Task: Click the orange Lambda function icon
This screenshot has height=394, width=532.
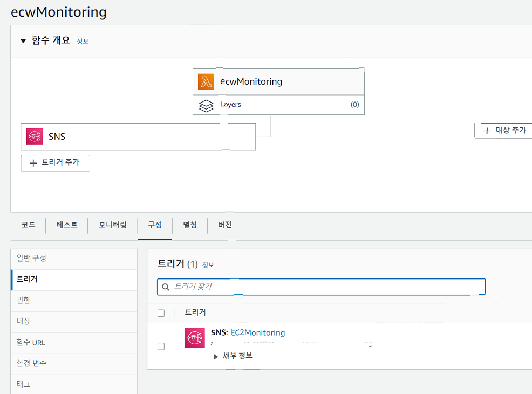Action: point(206,82)
